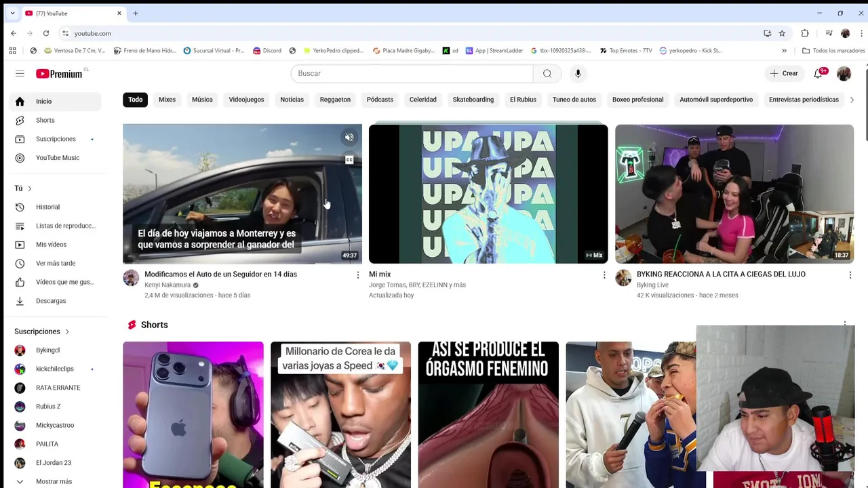Open YouTube Music in the sidebar
The height and width of the screenshot is (488, 868).
[55, 158]
